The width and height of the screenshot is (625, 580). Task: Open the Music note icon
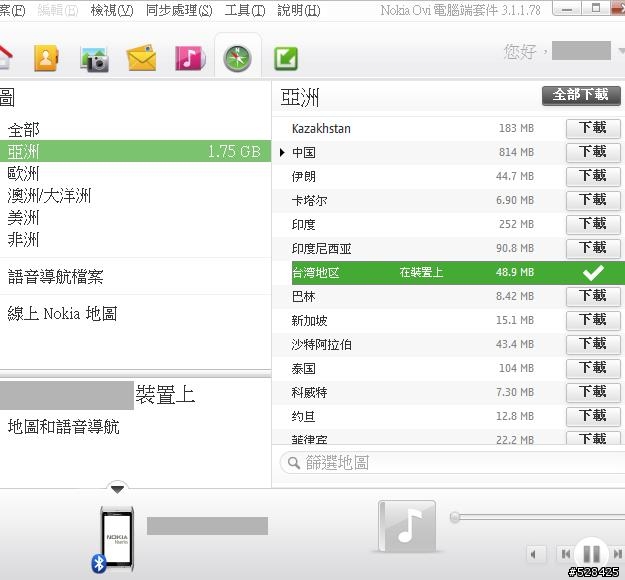coord(190,58)
